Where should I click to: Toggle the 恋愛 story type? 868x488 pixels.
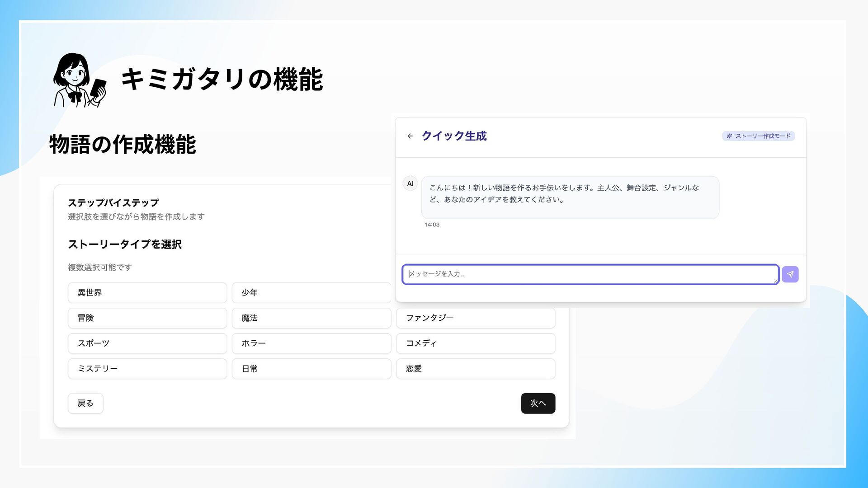coord(475,369)
